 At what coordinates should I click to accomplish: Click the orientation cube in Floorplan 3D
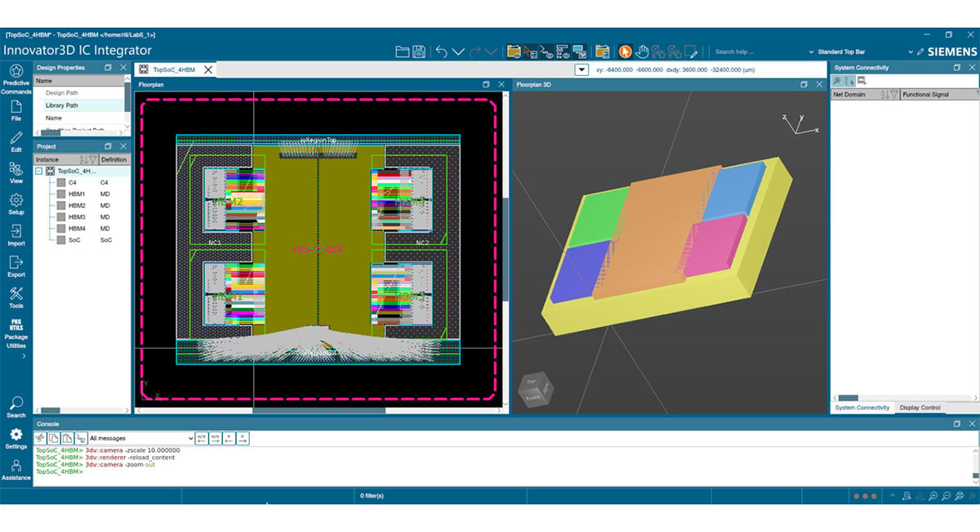tap(537, 390)
